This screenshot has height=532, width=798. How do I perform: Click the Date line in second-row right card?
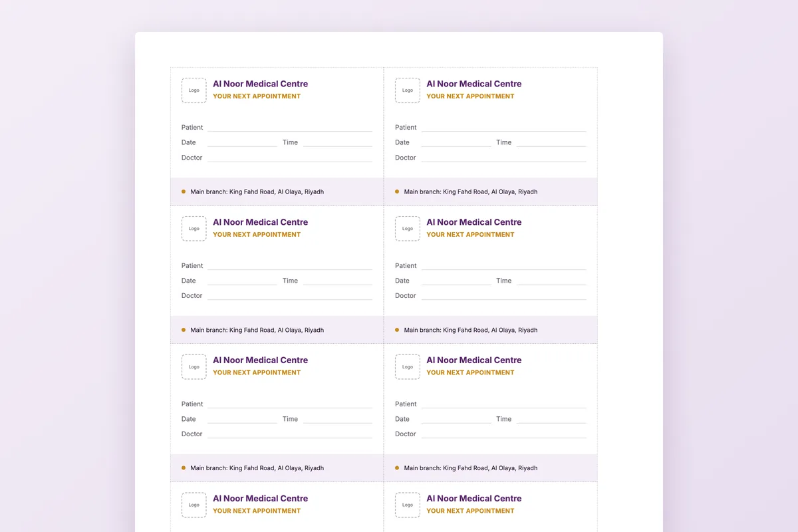click(x=456, y=281)
